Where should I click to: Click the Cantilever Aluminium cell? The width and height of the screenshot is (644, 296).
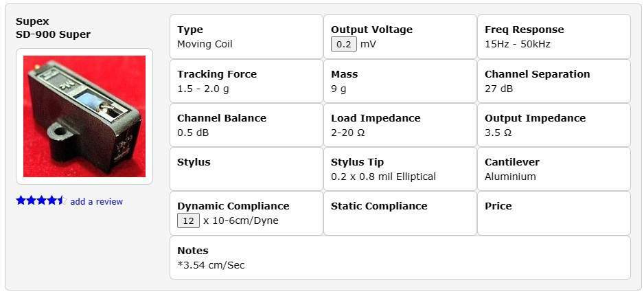tap(553, 169)
